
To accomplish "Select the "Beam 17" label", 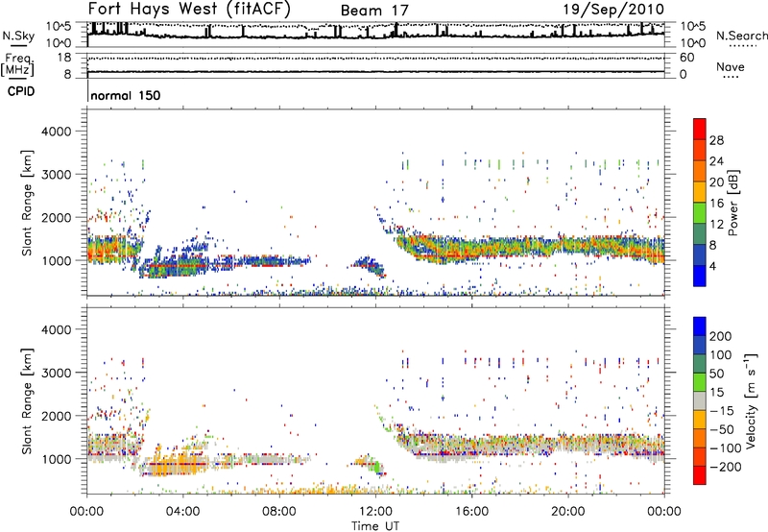I will 374,11.
